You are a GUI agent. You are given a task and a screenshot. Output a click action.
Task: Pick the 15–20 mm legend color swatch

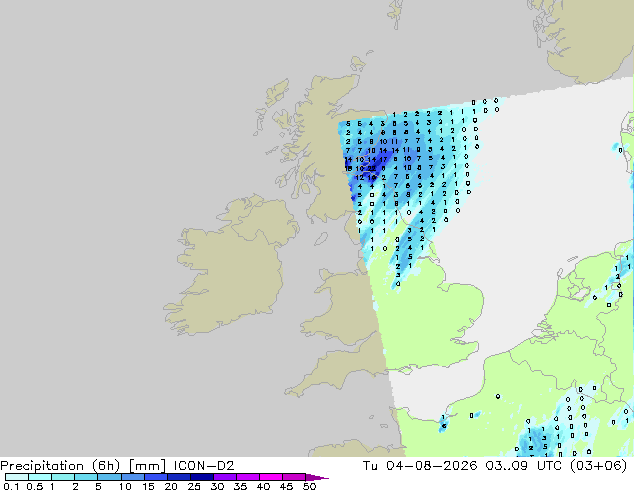pos(156,477)
